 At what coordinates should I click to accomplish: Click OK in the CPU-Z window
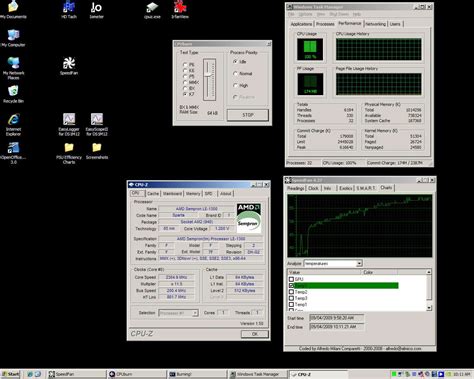pos(255,334)
